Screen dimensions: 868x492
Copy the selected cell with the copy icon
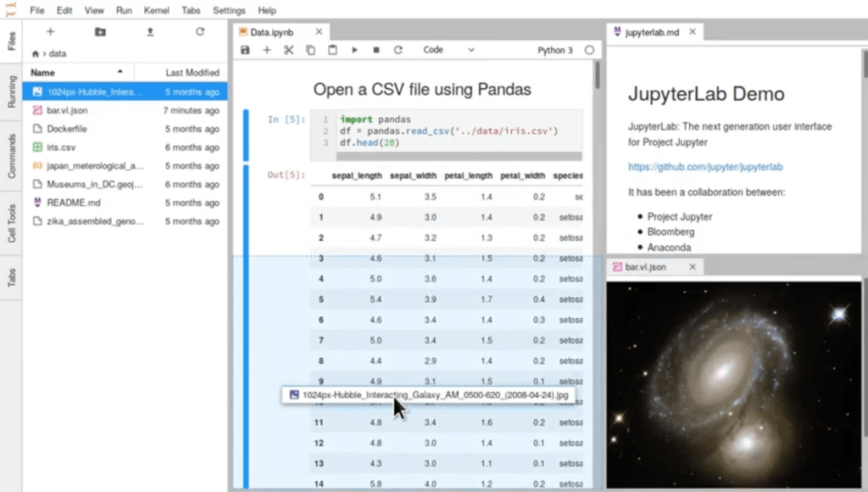pyautogui.click(x=309, y=49)
